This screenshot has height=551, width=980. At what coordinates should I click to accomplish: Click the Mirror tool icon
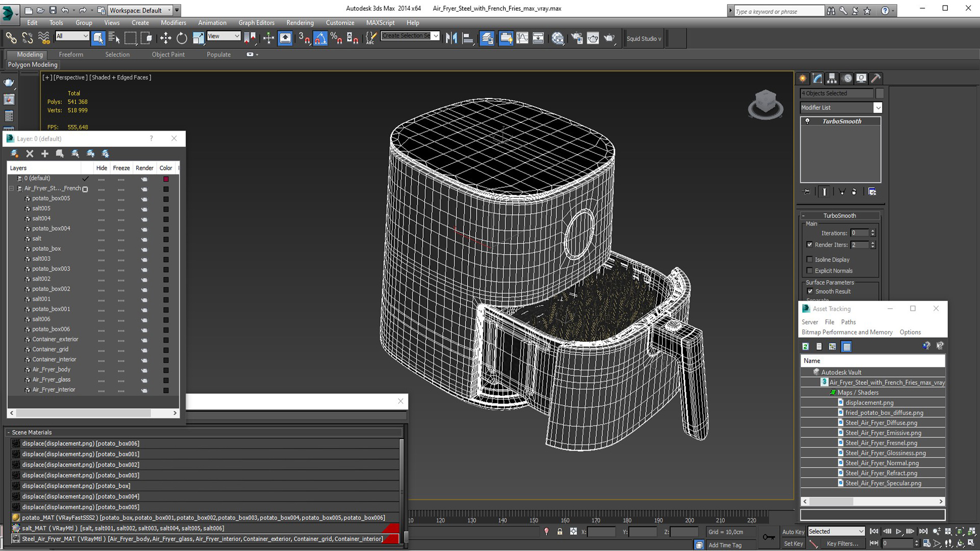[451, 38]
